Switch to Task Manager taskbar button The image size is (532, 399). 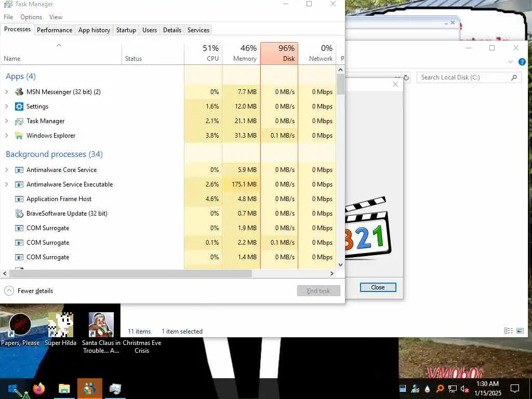[x=115, y=389]
